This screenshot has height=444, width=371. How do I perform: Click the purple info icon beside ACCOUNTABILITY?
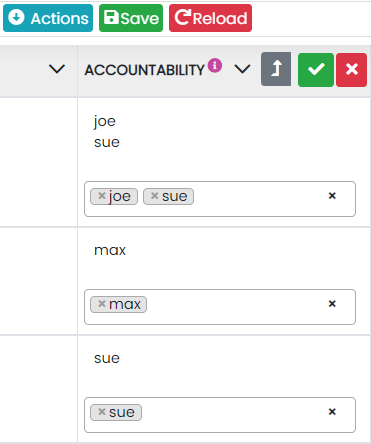click(x=215, y=65)
